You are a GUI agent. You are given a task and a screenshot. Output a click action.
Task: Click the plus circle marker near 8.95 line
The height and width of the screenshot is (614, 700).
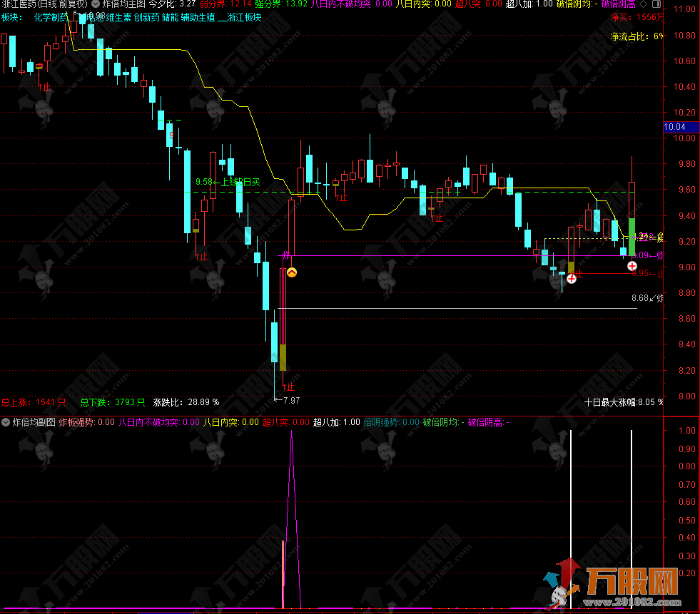pos(572,279)
